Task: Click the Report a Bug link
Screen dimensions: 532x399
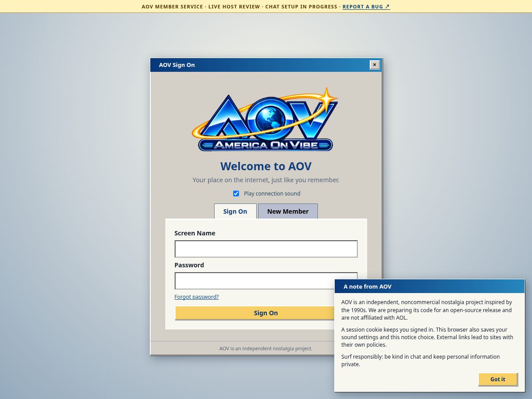Action: click(x=366, y=7)
